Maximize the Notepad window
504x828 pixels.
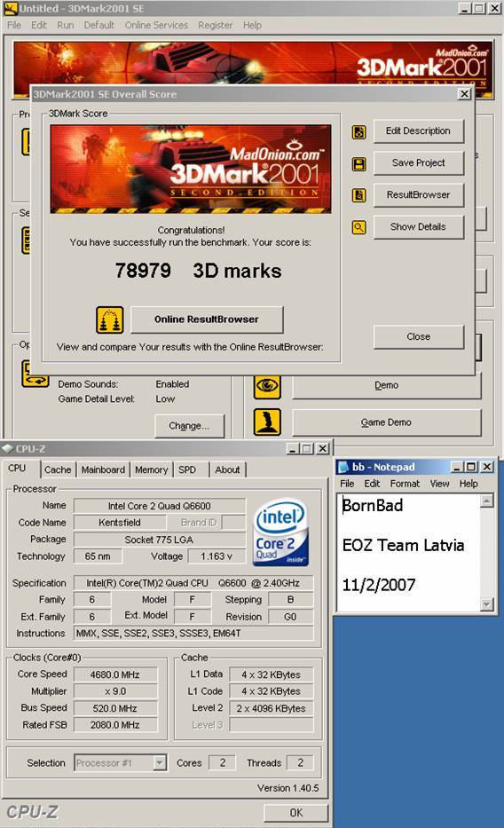click(x=472, y=467)
